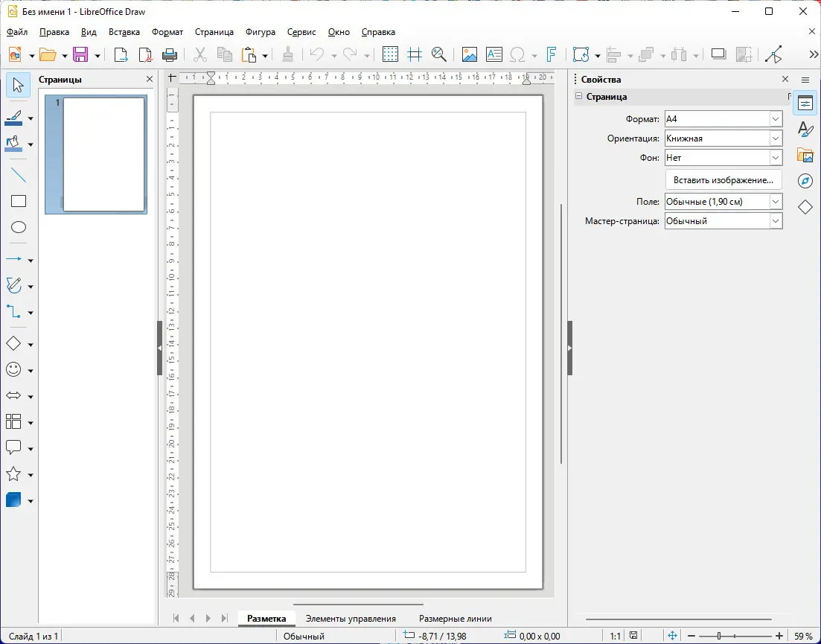Select the Ellipse tool
The height and width of the screenshot is (644, 821).
tap(19, 227)
